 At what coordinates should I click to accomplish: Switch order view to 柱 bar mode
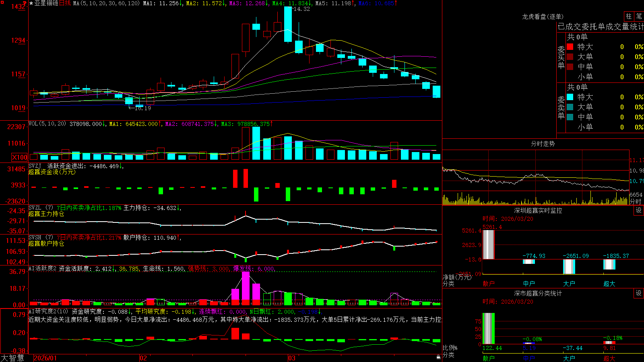coord(629,16)
